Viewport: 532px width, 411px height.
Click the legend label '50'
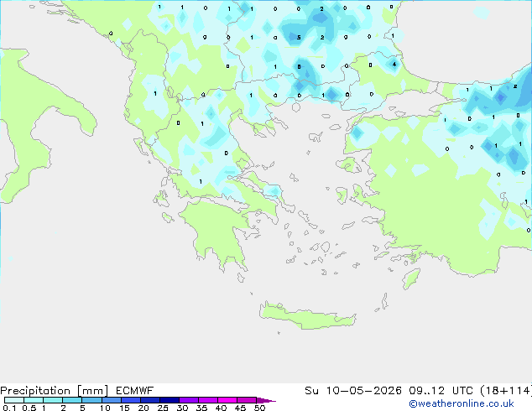(x=259, y=408)
